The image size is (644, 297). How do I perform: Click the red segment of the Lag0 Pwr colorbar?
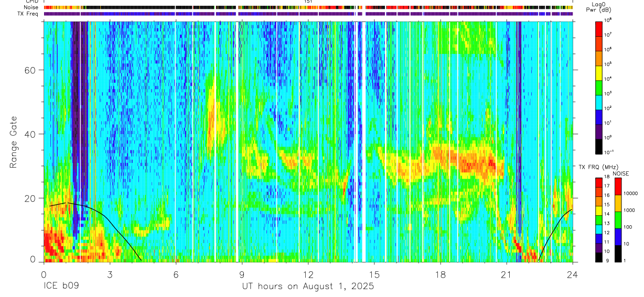pyautogui.click(x=598, y=29)
